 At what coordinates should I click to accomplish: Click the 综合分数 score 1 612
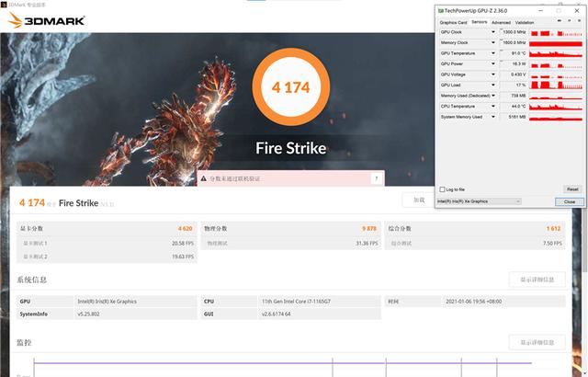[x=553, y=228]
